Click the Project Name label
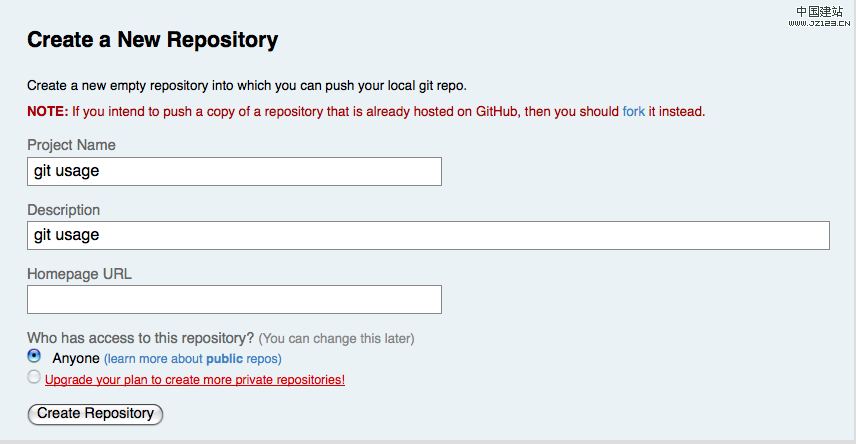The width and height of the screenshot is (856, 444). pyautogui.click(x=71, y=145)
